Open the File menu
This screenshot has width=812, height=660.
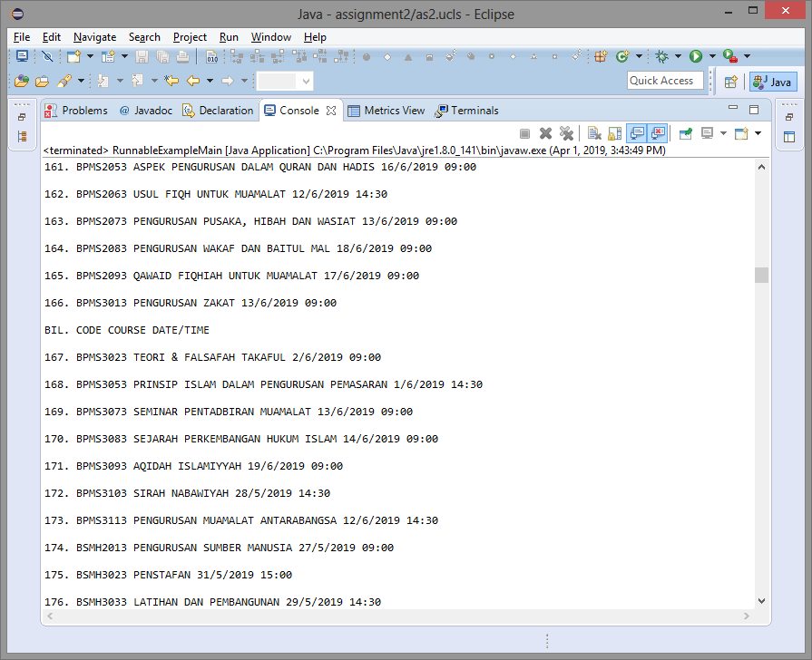tap(22, 37)
